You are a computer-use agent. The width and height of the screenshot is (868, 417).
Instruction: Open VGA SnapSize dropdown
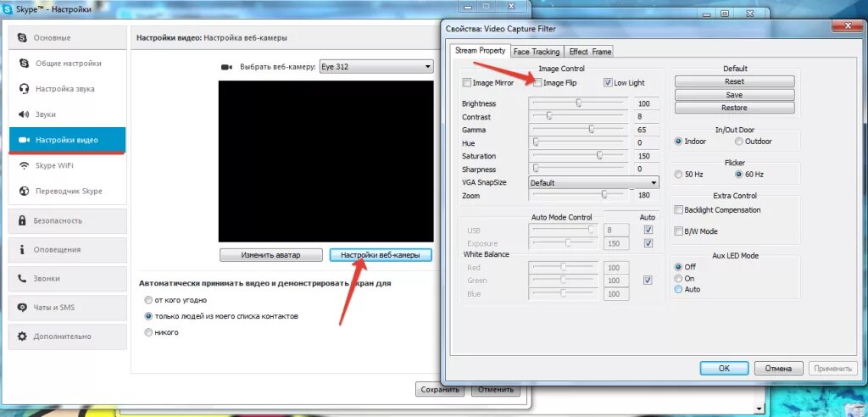click(594, 182)
